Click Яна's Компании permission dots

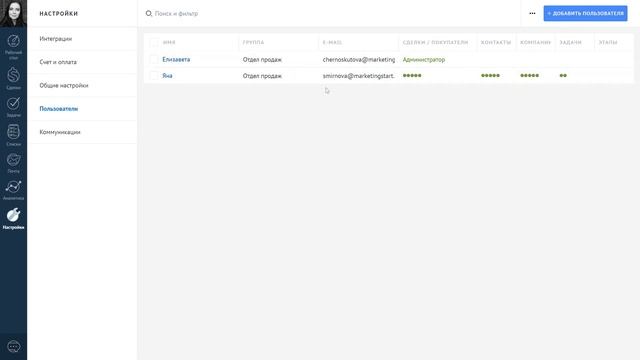coord(529,76)
